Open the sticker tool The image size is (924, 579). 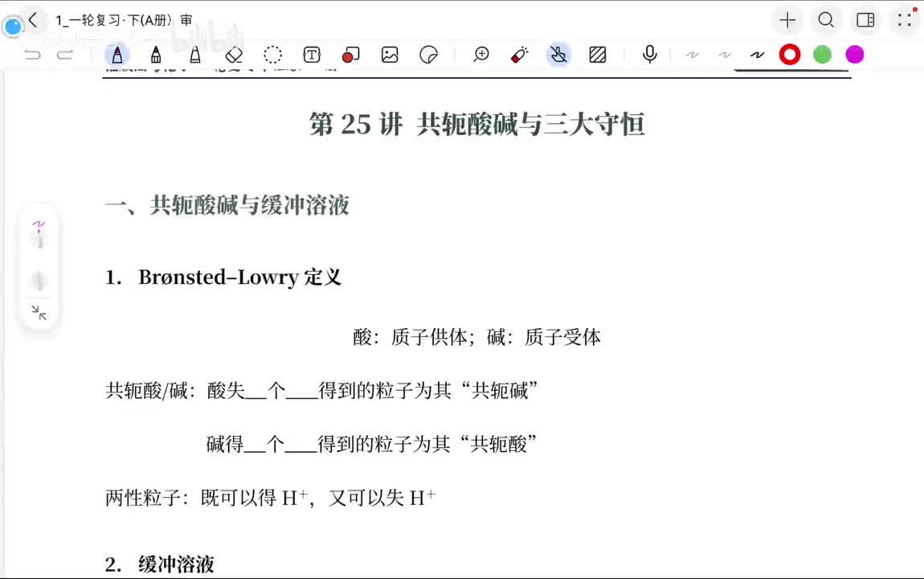coord(428,55)
